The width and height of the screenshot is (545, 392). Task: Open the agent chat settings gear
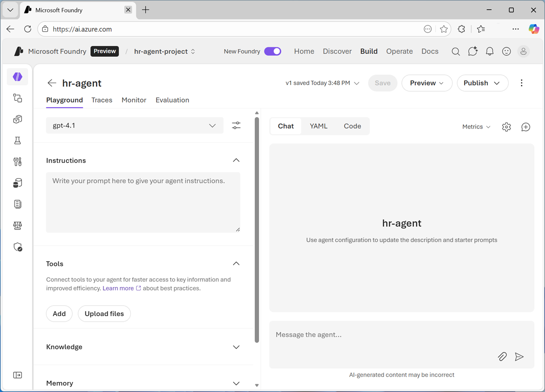click(506, 127)
